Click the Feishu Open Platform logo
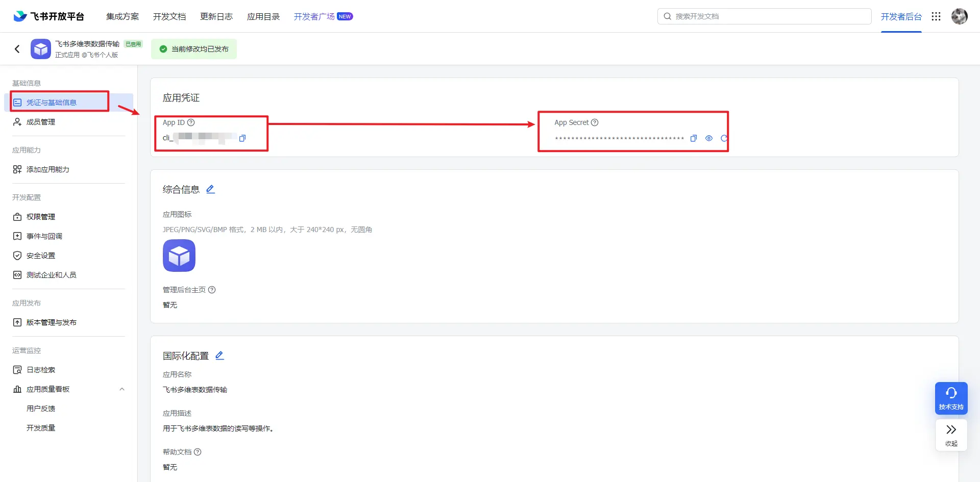The image size is (980, 482). coord(48,16)
